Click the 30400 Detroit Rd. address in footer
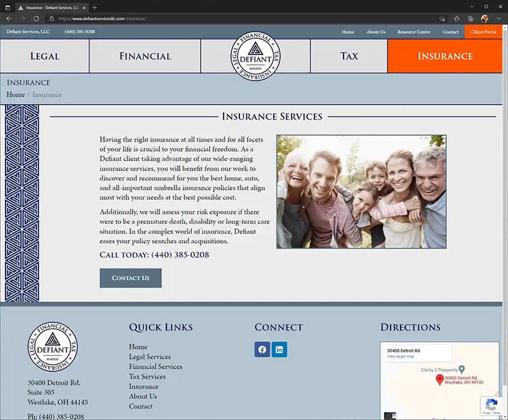The image size is (508, 420). (54, 383)
